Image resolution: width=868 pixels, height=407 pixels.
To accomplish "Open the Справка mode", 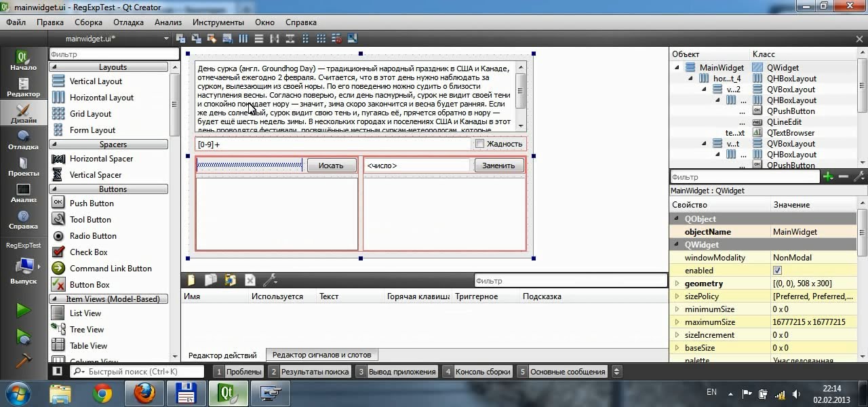I will (x=23, y=219).
